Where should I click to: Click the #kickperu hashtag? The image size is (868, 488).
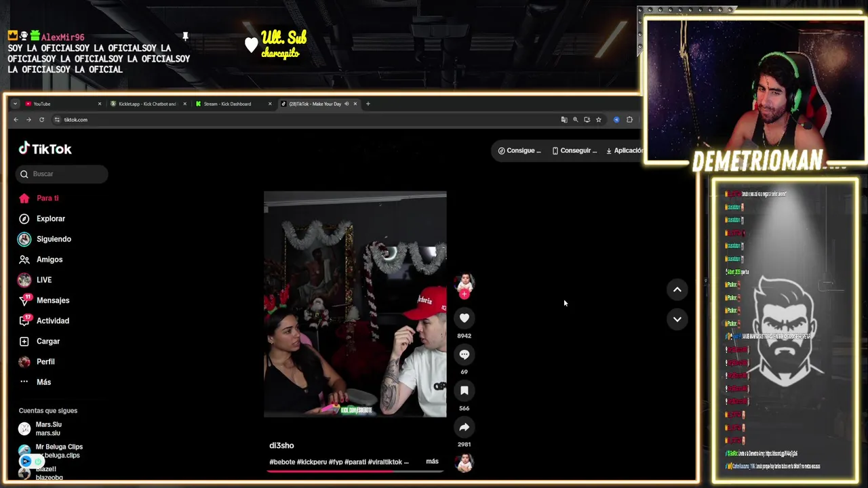tap(312, 462)
